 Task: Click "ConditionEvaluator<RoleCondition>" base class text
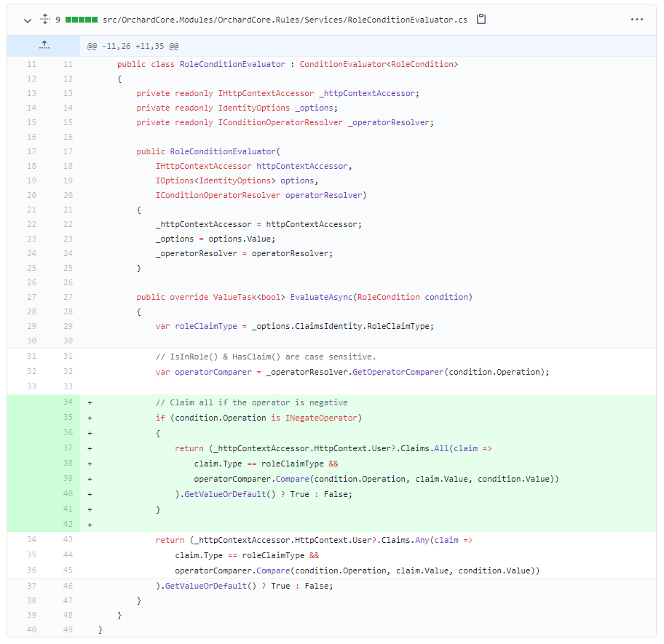pyautogui.click(x=379, y=64)
